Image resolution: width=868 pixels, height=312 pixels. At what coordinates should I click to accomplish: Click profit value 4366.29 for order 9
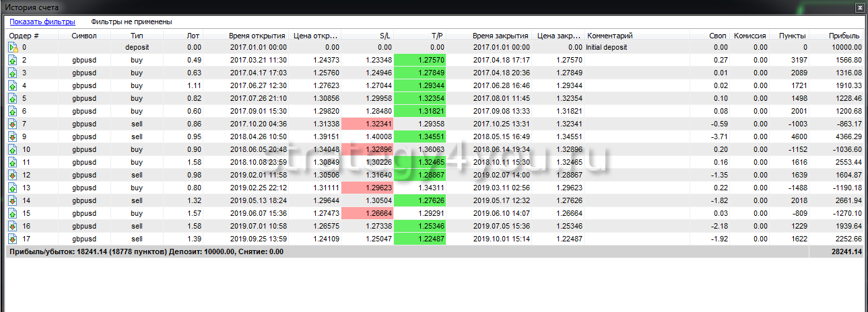[845, 137]
